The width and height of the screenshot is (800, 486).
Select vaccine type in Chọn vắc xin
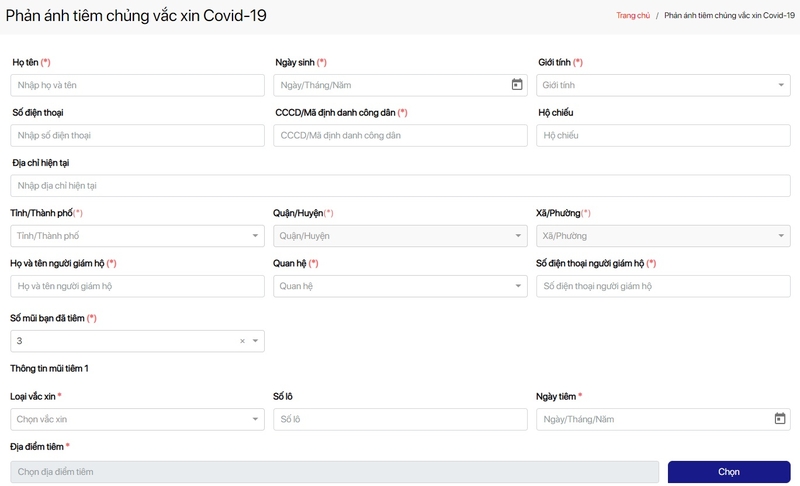coord(137,419)
